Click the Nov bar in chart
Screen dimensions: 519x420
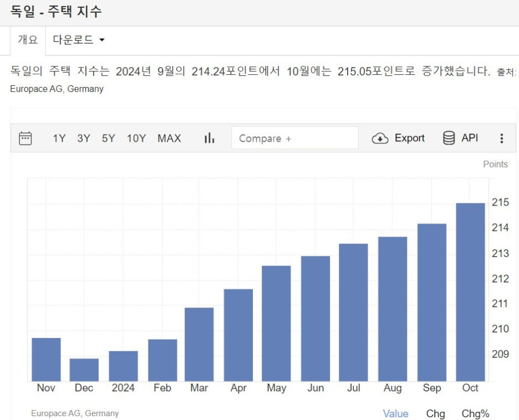point(46,360)
